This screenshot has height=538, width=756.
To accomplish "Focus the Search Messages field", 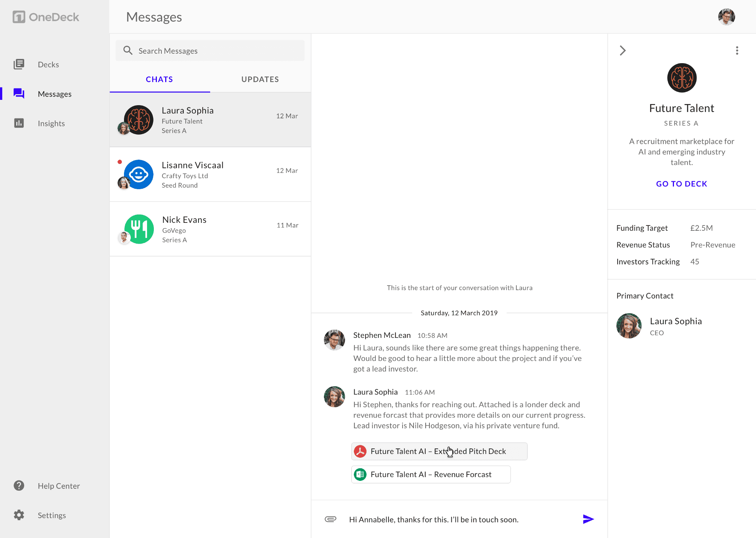I will pos(210,51).
